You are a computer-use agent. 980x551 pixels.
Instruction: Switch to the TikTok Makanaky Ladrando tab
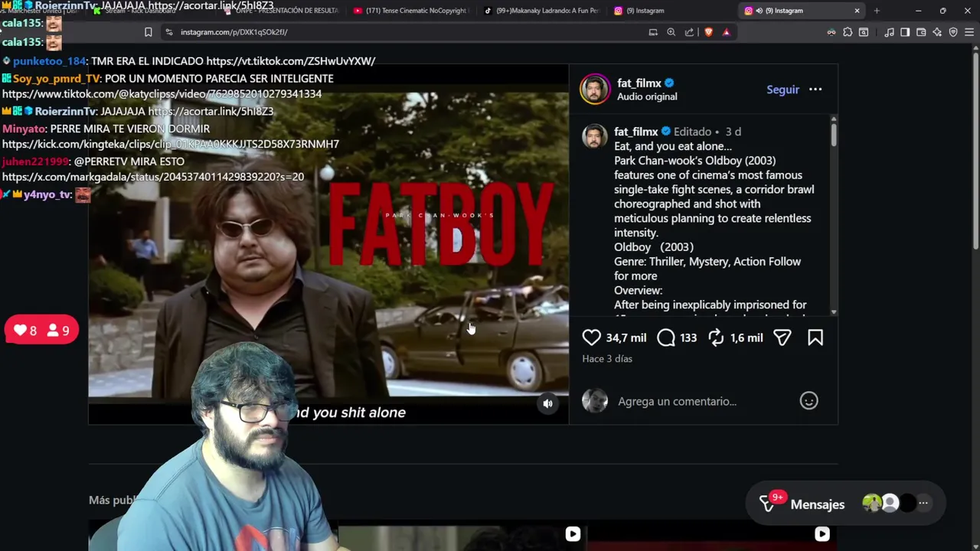542,11
